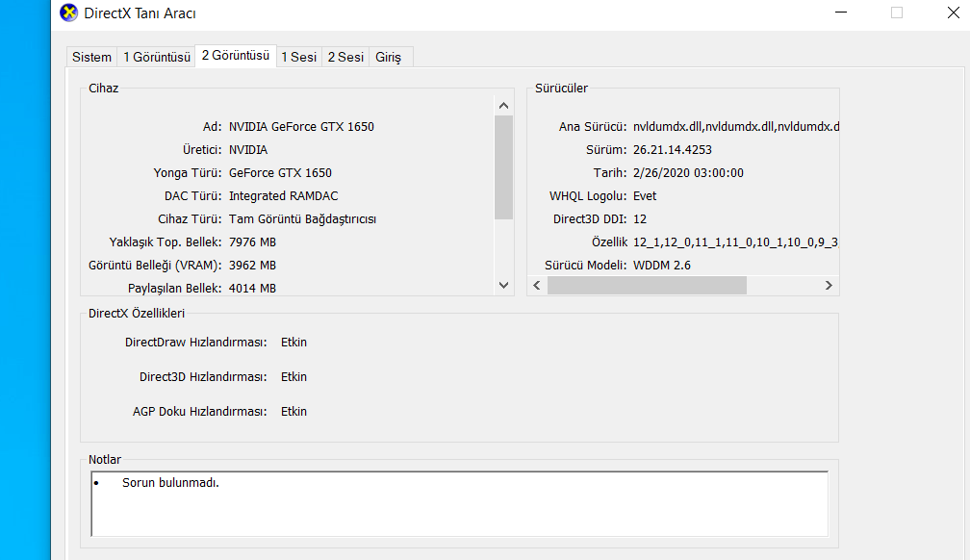
Task: Click Cihaz panel scroll down arrow
Action: pyautogui.click(x=503, y=285)
